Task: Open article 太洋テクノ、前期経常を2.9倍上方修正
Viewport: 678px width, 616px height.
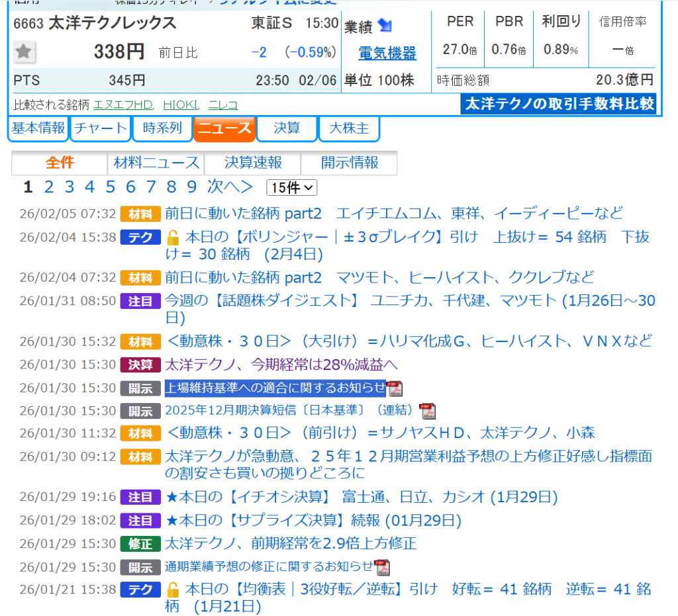Action: coord(290,544)
